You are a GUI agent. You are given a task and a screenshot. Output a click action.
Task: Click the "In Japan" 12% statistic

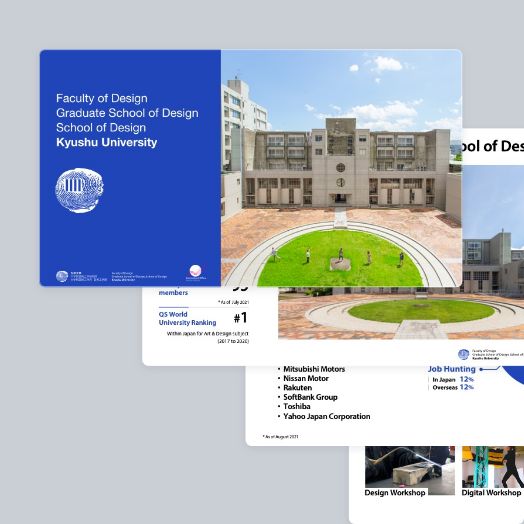click(x=453, y=379)
